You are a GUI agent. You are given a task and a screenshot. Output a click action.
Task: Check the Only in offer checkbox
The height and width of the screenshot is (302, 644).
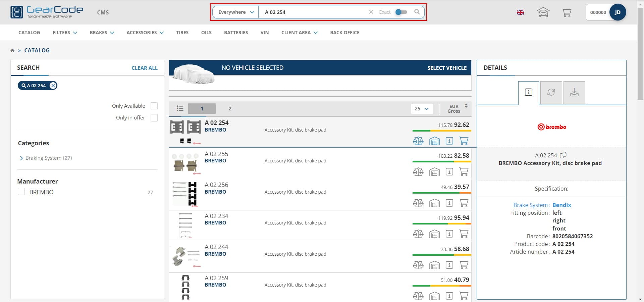(154, 118)
